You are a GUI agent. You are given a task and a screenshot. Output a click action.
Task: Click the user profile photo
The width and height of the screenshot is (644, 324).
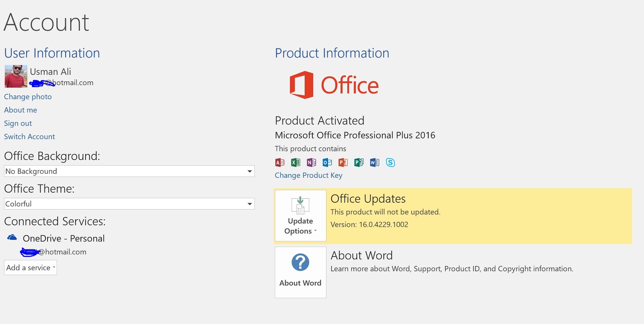click(x=16, y=76)
